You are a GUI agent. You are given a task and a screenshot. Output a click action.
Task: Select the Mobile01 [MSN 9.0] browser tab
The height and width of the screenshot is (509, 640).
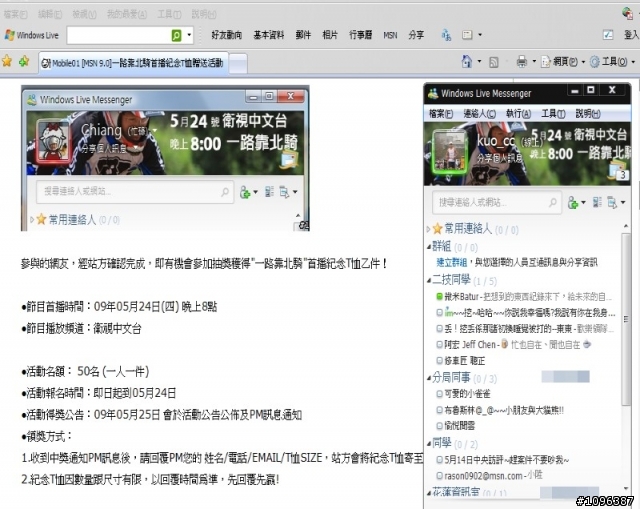[134, 63]
